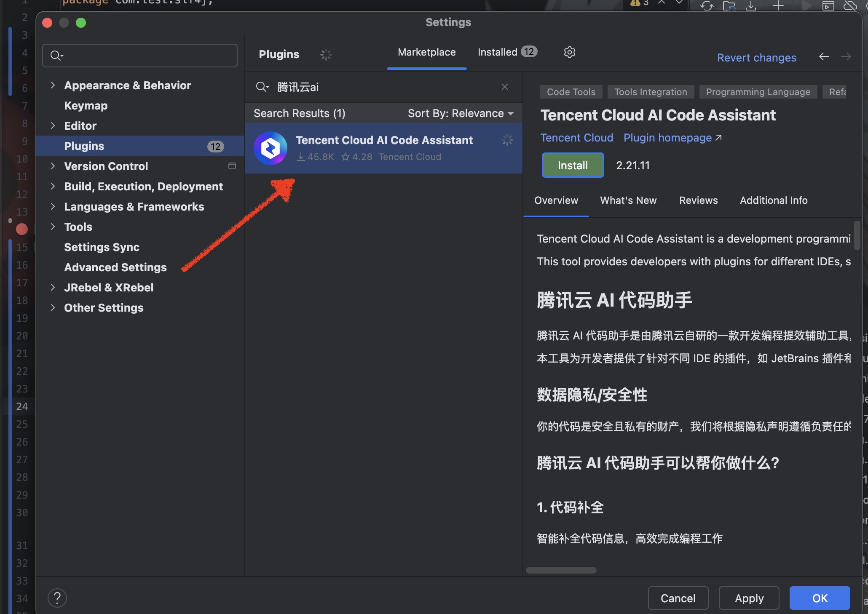The width and height of the screenshot is (868, 614).
Task: Click the horizontal scrollbar in plugin description
Action: [561, 570]
